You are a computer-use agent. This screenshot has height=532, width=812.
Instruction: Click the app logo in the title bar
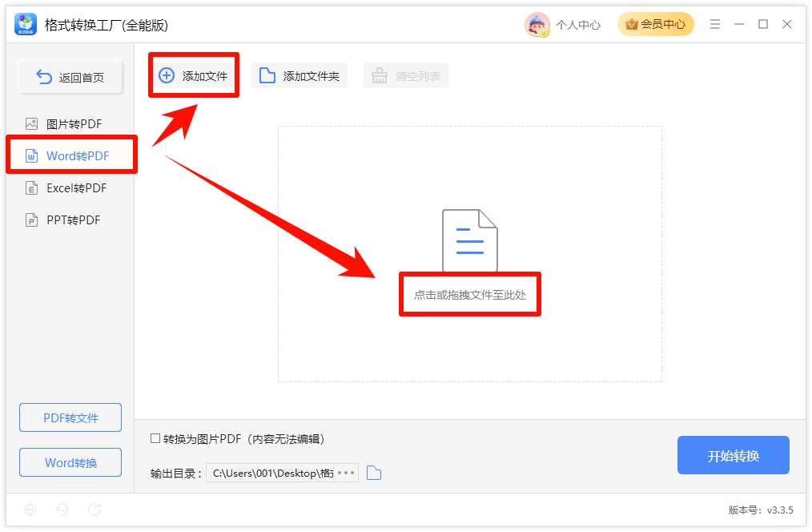tap(26, 24)
